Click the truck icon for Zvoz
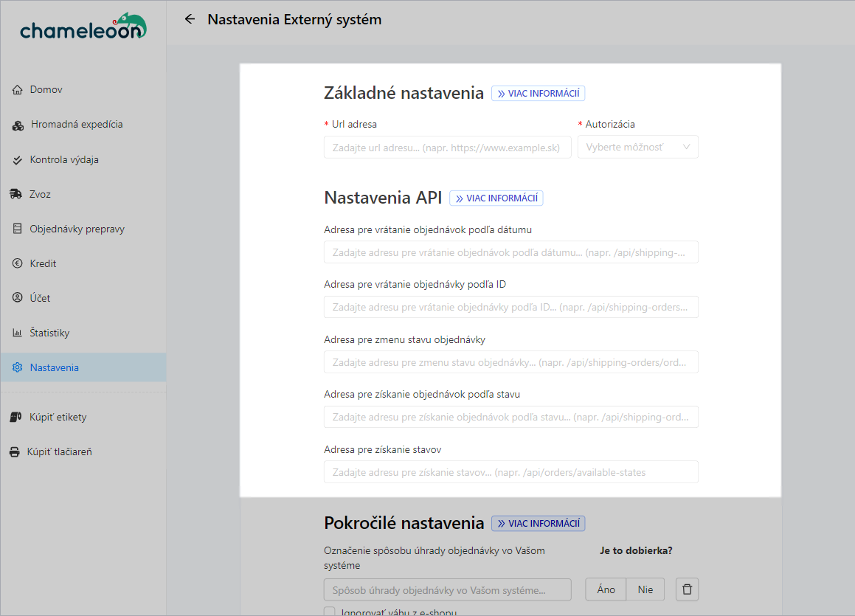855x616 pixels. (x=16, y=195)
